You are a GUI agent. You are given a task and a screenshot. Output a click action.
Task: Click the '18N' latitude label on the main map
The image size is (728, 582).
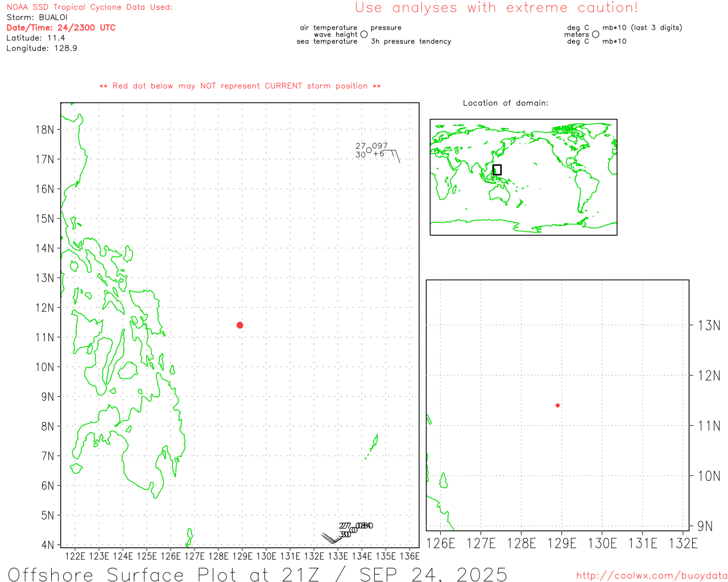45,130
